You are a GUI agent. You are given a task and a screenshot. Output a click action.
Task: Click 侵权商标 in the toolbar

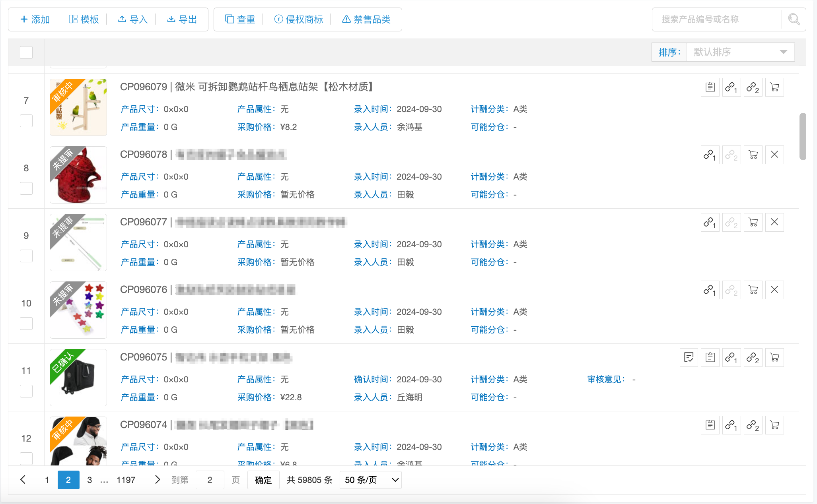coord(299,19)
